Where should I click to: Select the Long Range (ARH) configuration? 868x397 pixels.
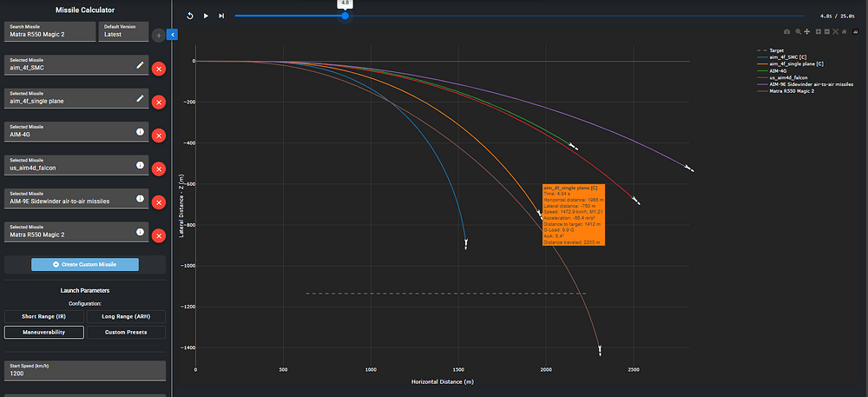[126, 317]
